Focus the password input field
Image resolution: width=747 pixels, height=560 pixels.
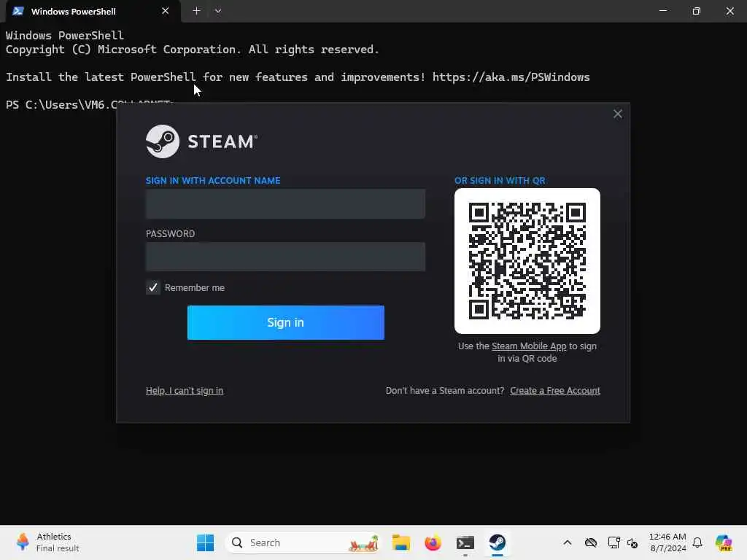click(x=285, y=257)
